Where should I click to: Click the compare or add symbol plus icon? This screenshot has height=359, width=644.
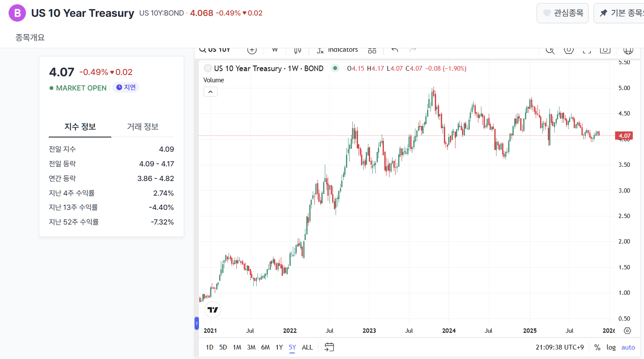pos(252,50)
